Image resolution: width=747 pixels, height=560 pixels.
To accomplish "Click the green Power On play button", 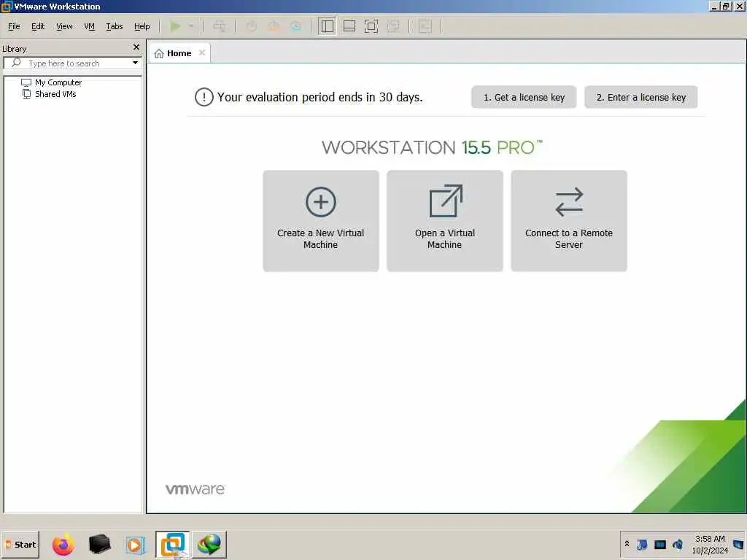I will [175, 26].
